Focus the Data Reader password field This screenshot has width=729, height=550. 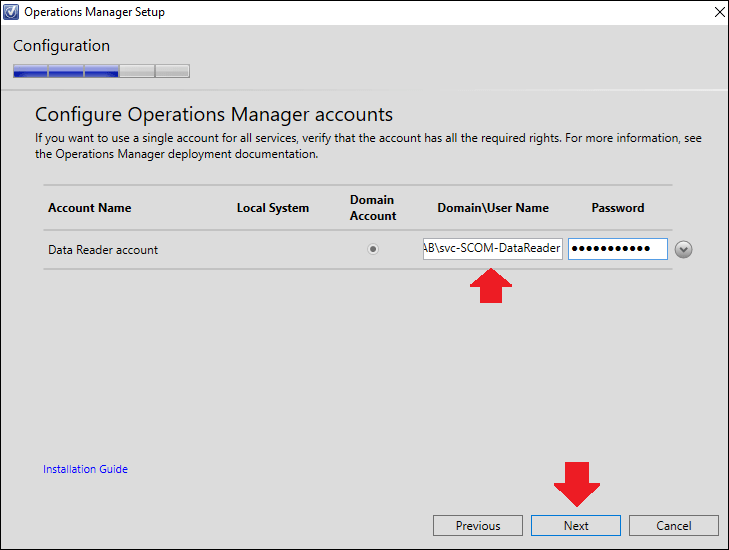(x=617, y=249)
